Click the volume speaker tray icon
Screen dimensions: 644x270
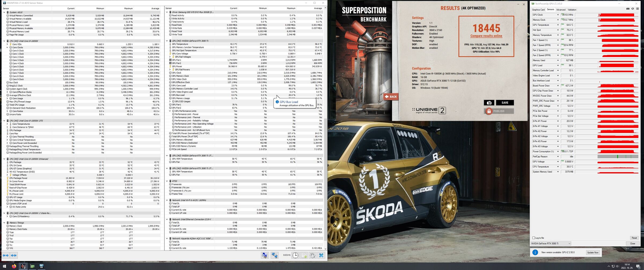(617, 266)
